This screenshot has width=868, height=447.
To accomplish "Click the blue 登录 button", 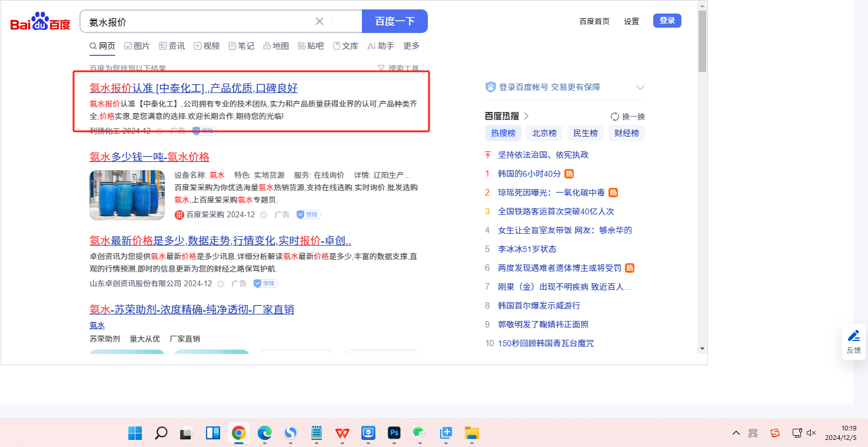I will [667, 21].
